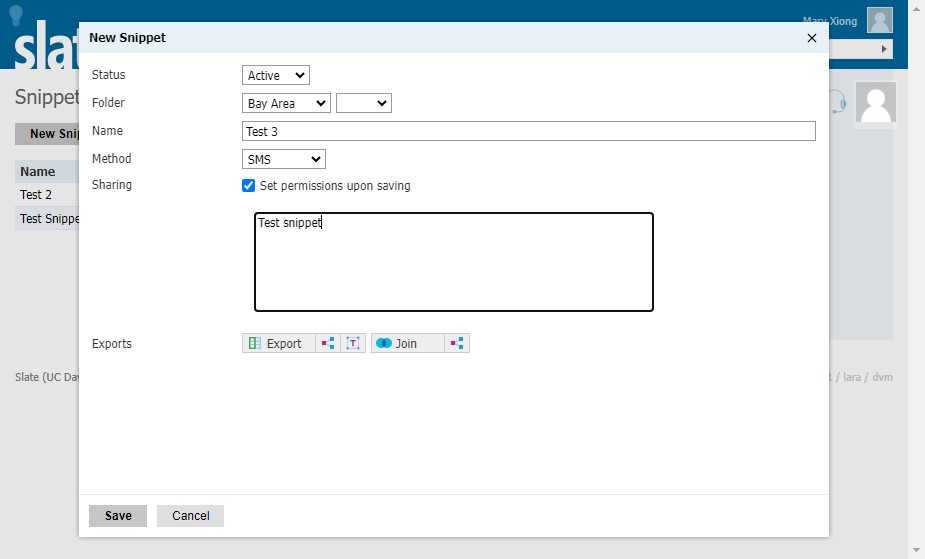
Task: Click the text-box T icon beside Export
Action: 353,343
